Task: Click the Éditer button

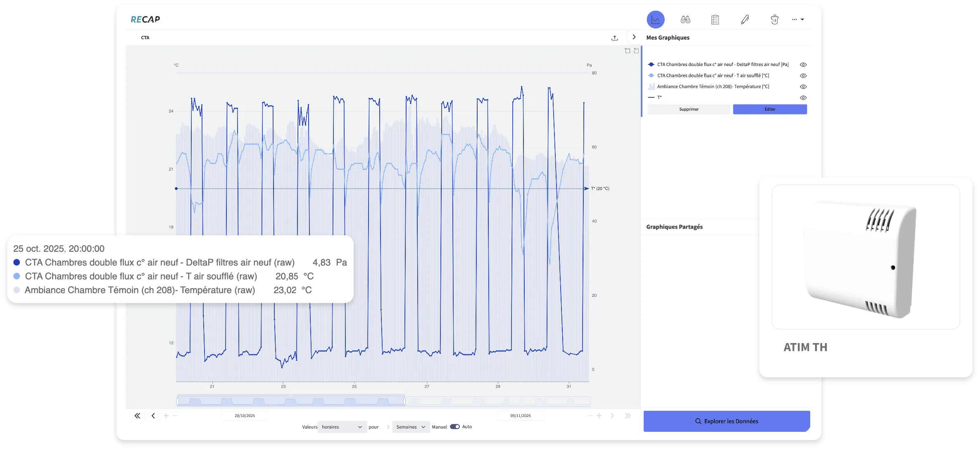Action: tap(770, 109)
